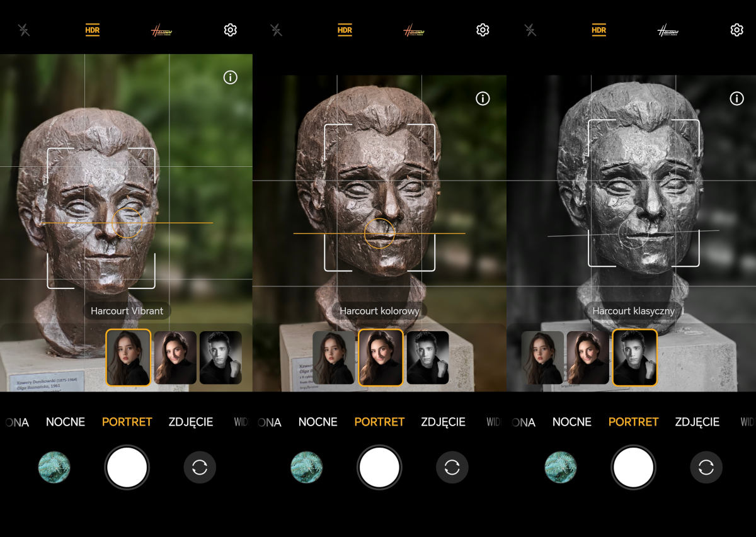Tap the white Harcourt logo in right screen
756x537 pixels.
point(667,31)
